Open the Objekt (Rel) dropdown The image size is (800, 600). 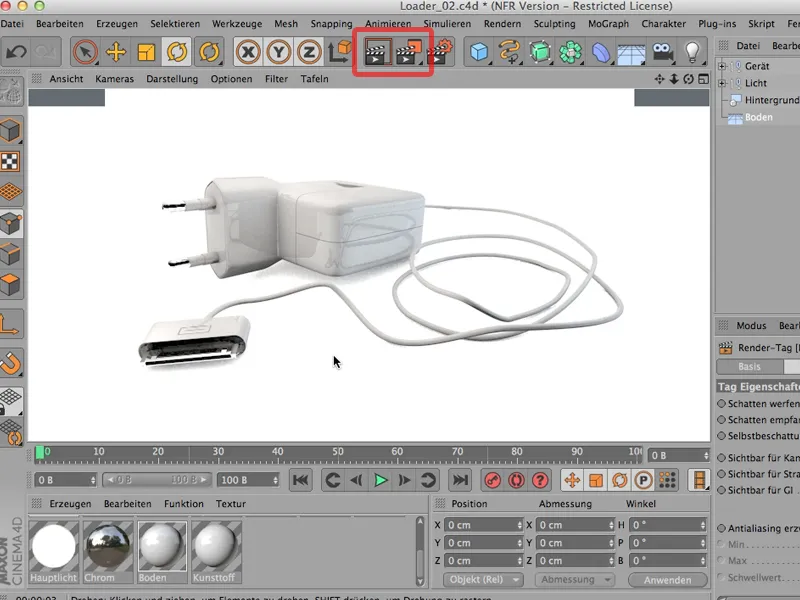pos(483,580)
